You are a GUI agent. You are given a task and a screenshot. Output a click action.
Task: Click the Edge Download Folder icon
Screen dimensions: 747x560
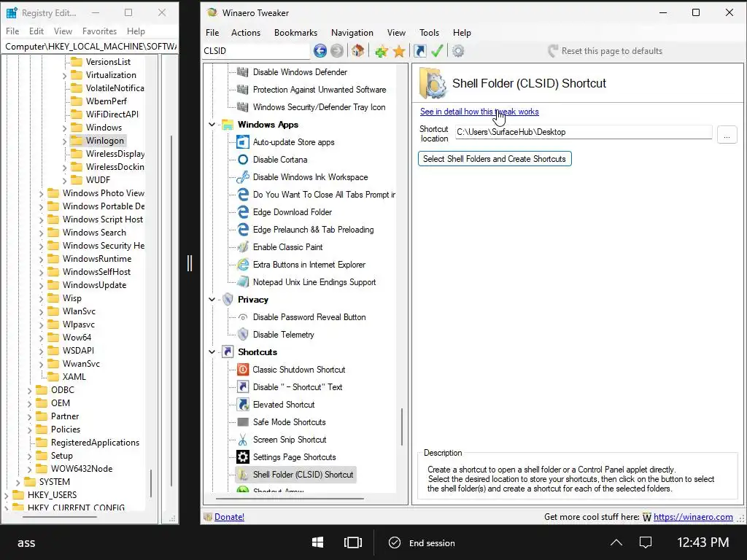click(x=243, y=212)
